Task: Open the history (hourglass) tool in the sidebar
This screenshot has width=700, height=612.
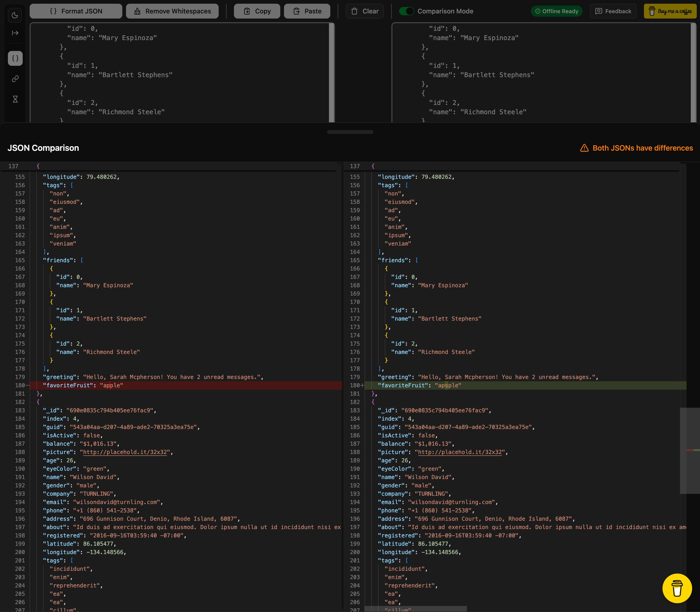Action: pyautogui.click(x=15, y=99)
